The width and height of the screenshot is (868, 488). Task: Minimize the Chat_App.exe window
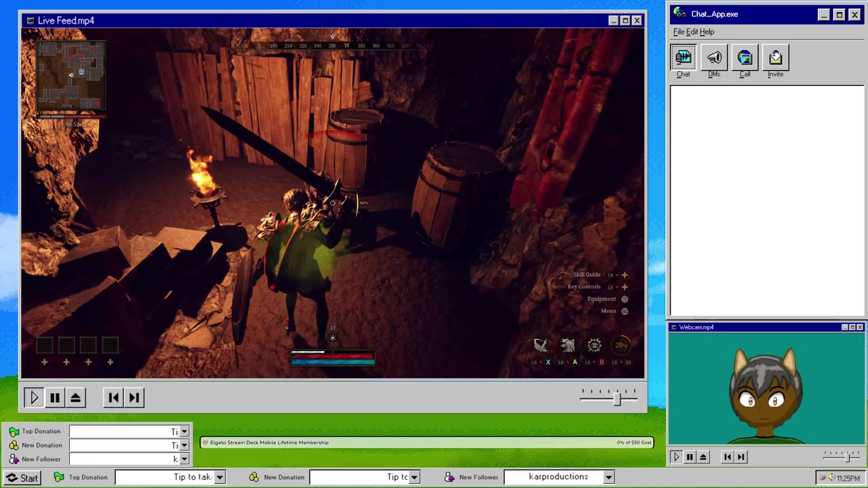(824, 14)
